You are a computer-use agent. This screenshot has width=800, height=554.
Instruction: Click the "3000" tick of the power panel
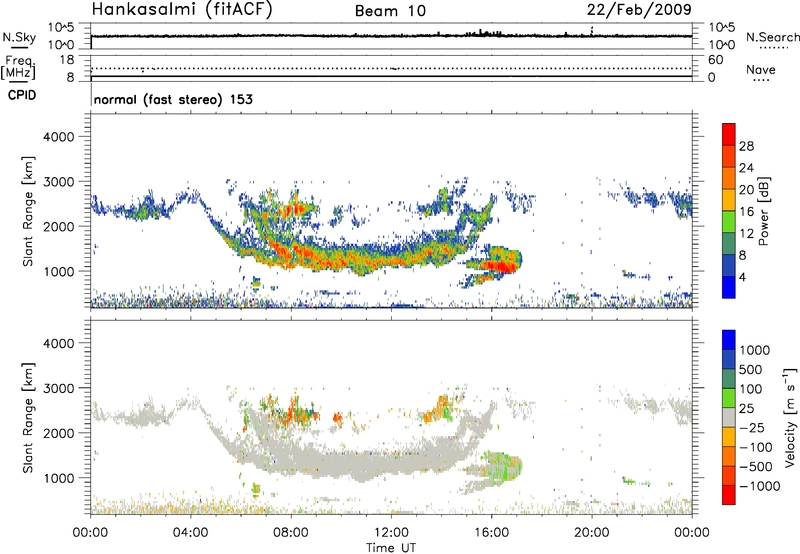point(59,182)
